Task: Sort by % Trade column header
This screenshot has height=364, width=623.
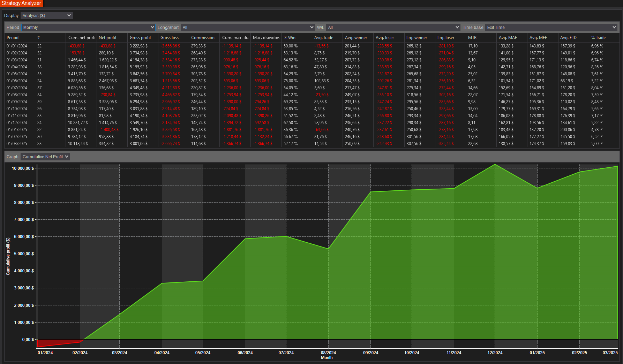Action: [x=604, y=38]
